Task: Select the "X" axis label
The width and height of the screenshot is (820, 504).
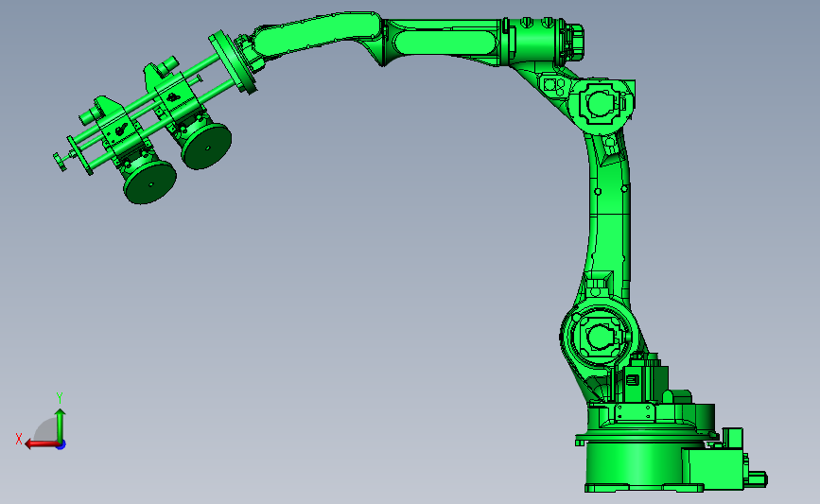Action: click(x=19, y=439)
